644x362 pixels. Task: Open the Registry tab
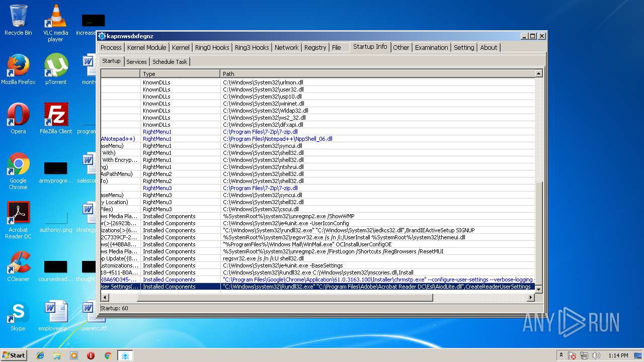[x=315, y=47]
